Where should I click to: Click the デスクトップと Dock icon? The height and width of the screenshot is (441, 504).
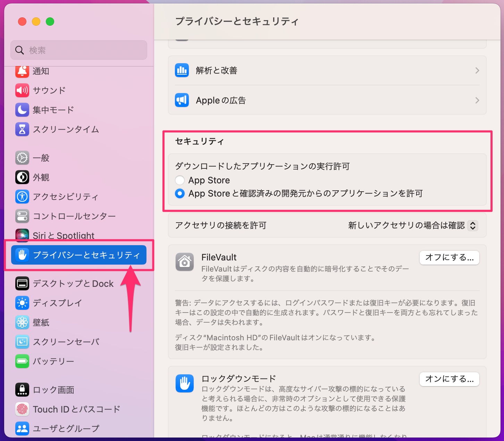(22, 283)
